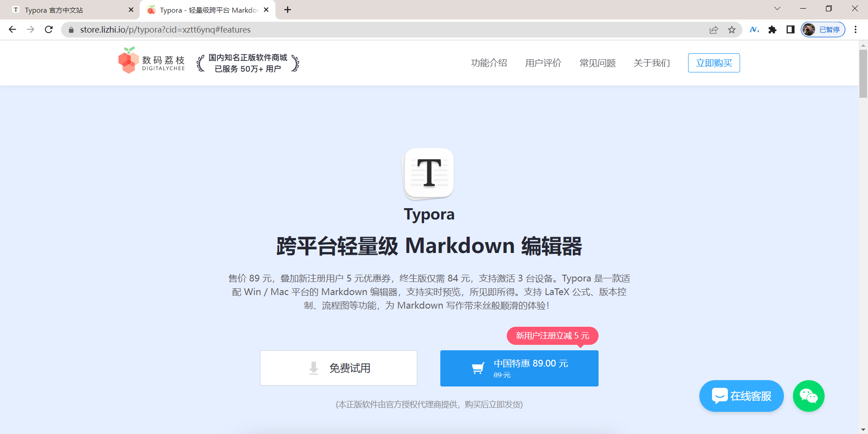Go to 功能介绍 section
Screen dimensions: 868x434
(x=489, y=63)
